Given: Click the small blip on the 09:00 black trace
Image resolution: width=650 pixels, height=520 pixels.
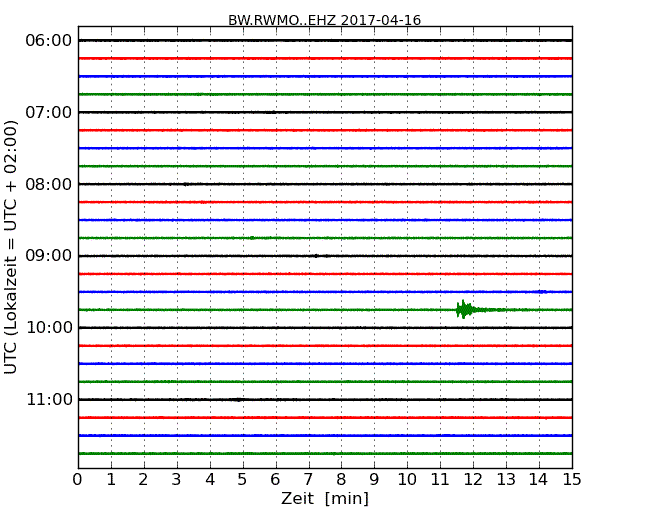Looking at the screenshot, I should [316, 256].
